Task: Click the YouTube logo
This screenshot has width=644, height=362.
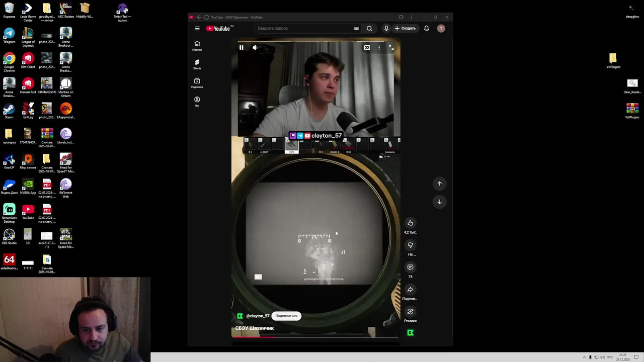Action: [x=218, y=29]
